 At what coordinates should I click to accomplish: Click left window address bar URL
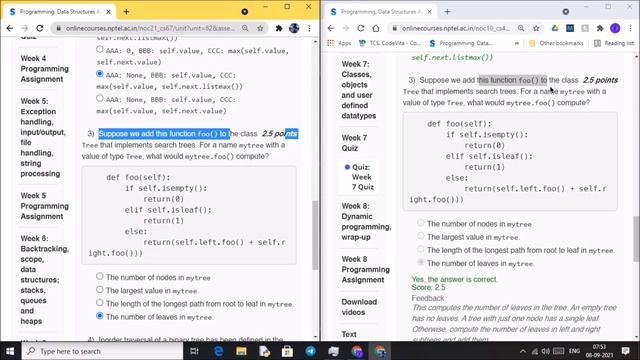(150, 28)
